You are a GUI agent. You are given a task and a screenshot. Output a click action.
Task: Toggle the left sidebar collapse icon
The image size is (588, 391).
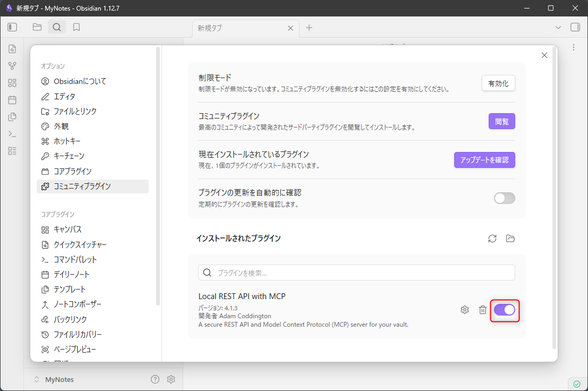point(12,27)
